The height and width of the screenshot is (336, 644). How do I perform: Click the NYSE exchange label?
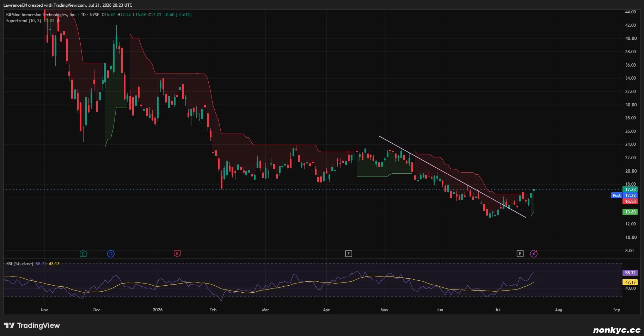click(x=94, y=15)
